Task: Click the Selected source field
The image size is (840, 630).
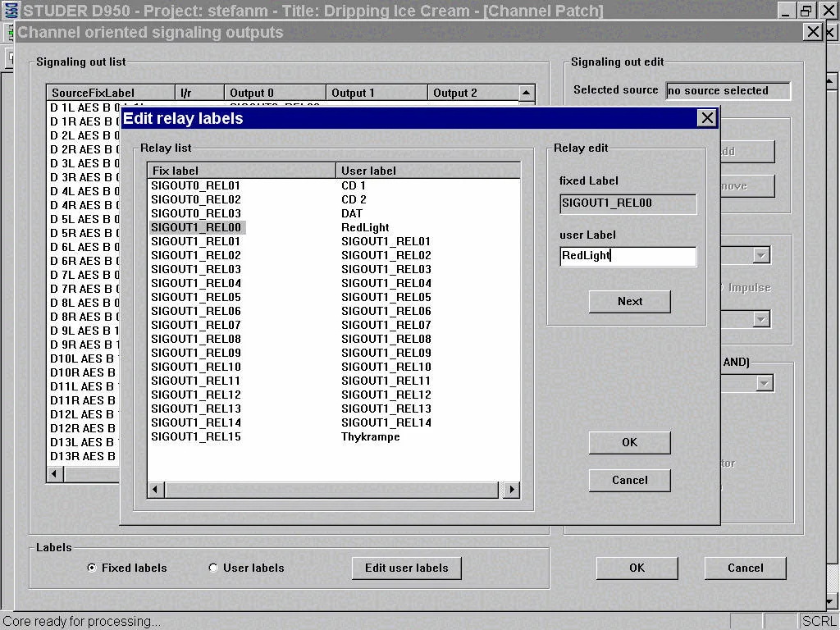Action: click(x=728, y=90)
